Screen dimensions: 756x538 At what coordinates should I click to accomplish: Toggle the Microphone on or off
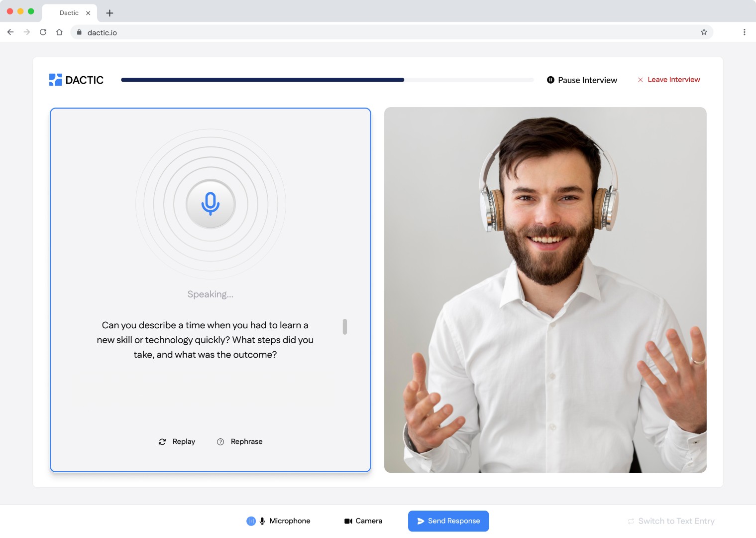point(279,521)
